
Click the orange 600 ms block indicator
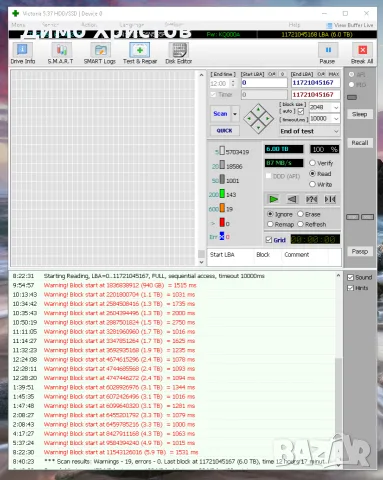[222, 208]
